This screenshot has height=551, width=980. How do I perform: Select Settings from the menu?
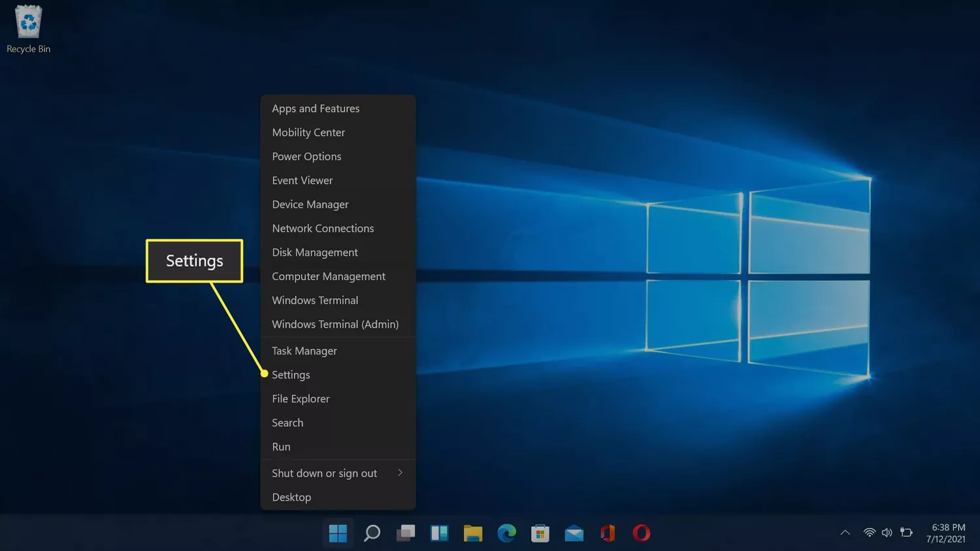tap(291, 374)
